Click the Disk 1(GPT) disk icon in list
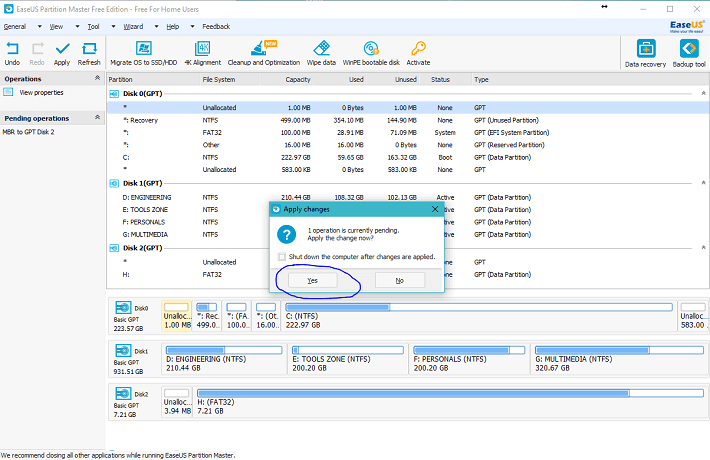Viewport: 710px width, 460px height. [x=114, y=183]
